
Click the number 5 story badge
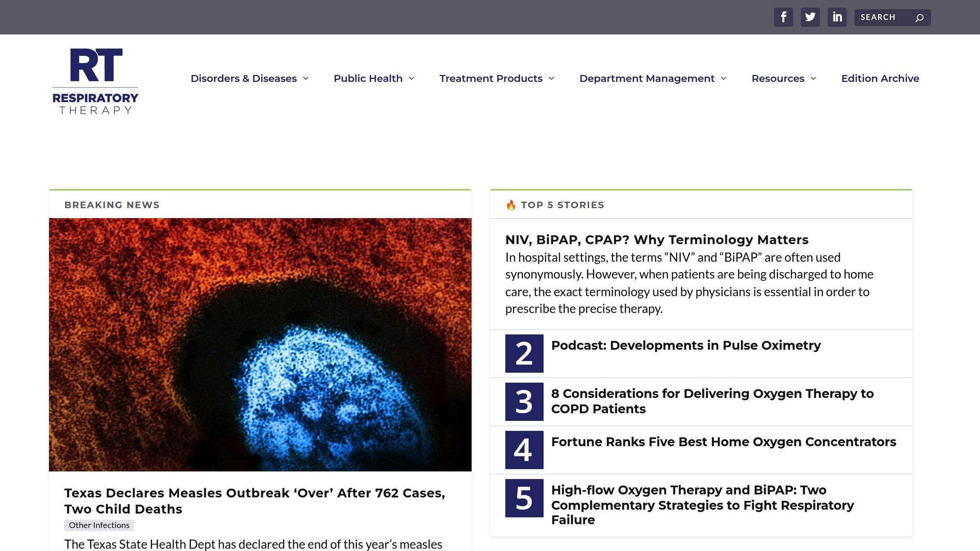point(524,498)
